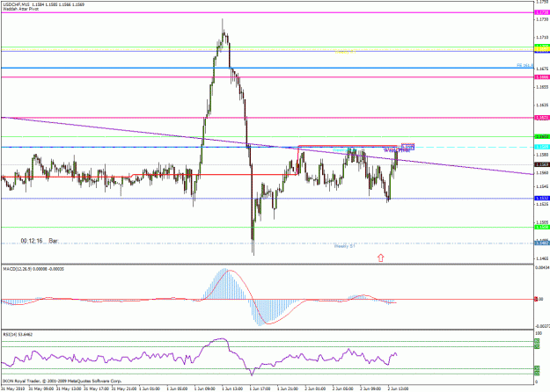Select the pink 1.1666 price label

click(542, 77)
